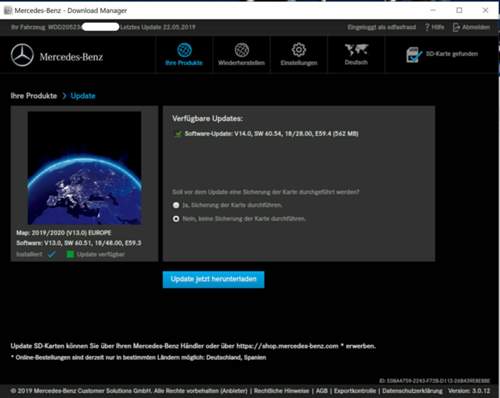
Task: Click the Hilfe link text
Action: (x=438, y=27)
